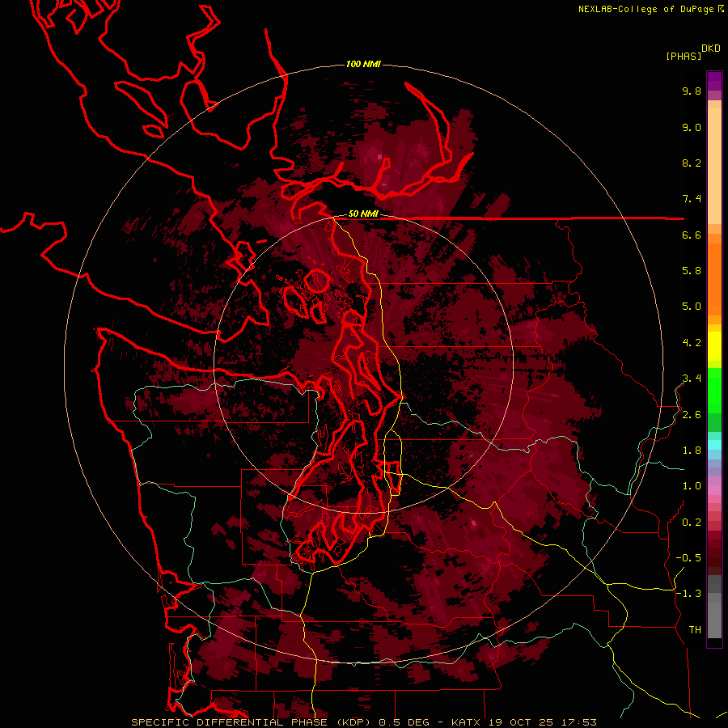This screenshot has height=728, width=728.
Task: Click the purple top segment of the color bar
Action: (714, 81)
